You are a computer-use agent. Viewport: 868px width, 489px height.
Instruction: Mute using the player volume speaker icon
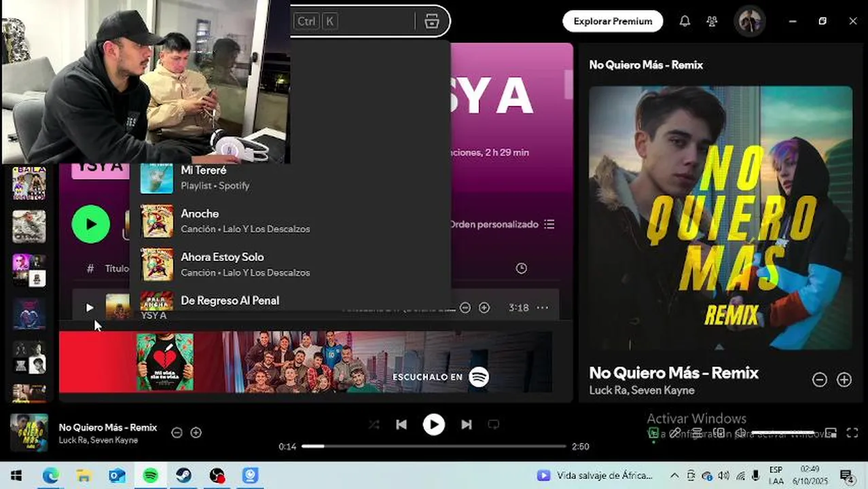740,433
